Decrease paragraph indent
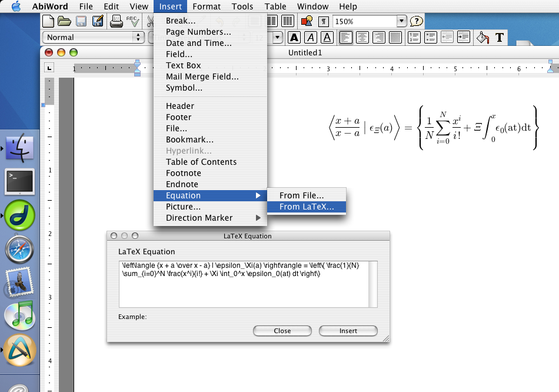This screenshot has width=559, height=392. 447,37
